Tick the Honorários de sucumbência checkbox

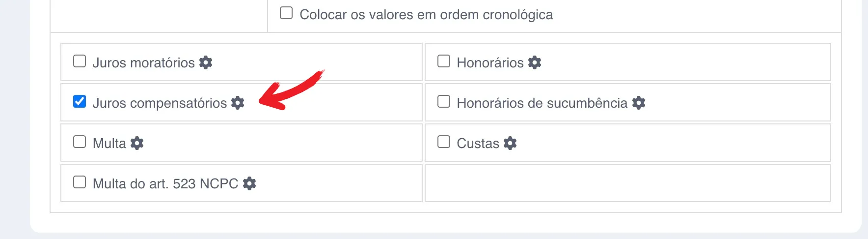444,102
